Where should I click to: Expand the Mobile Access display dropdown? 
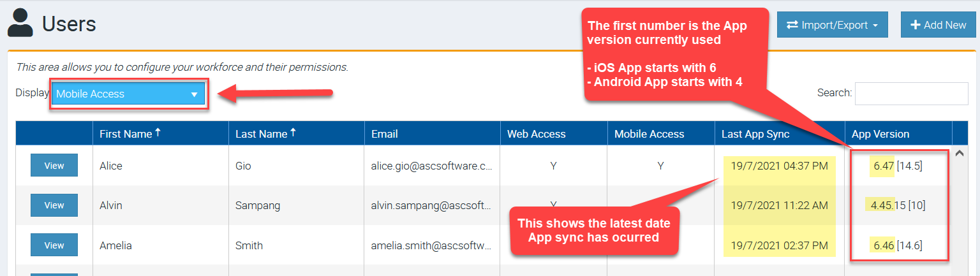[x=128, y=94]
